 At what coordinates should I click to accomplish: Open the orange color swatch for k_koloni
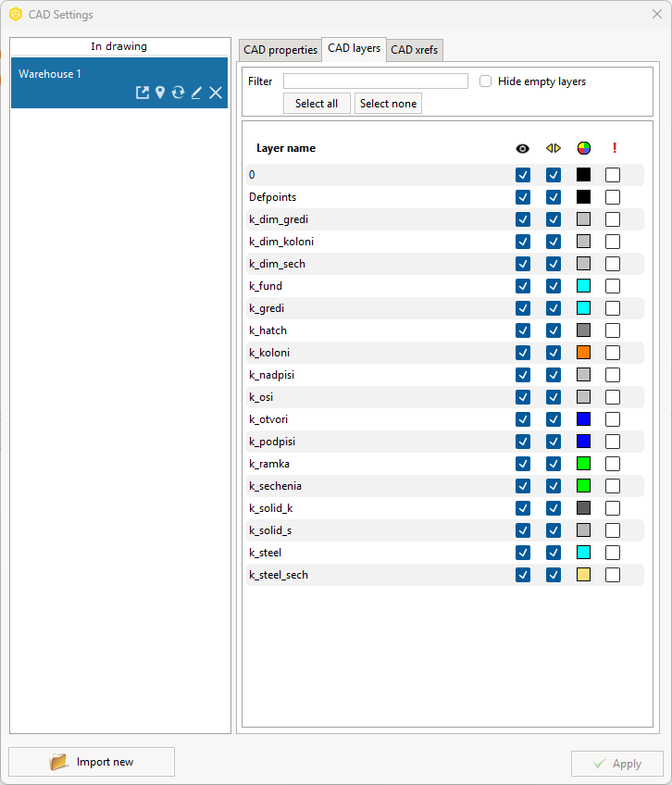coord(583,353)
